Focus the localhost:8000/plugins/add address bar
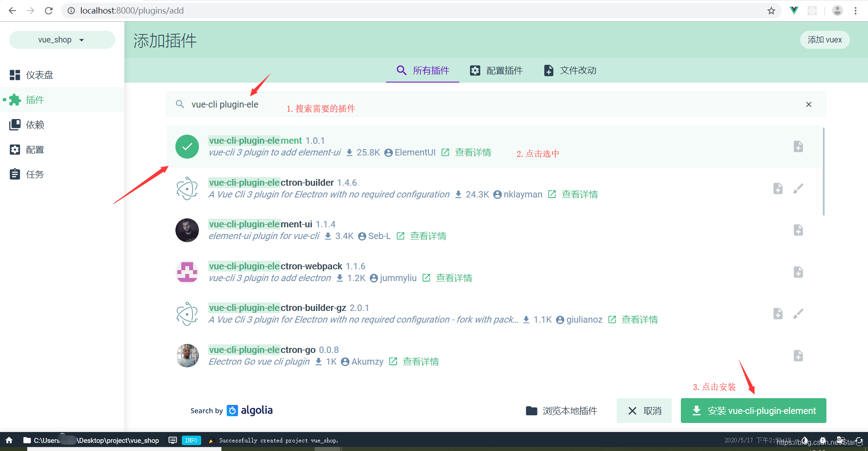 click(x=420, y=10)
